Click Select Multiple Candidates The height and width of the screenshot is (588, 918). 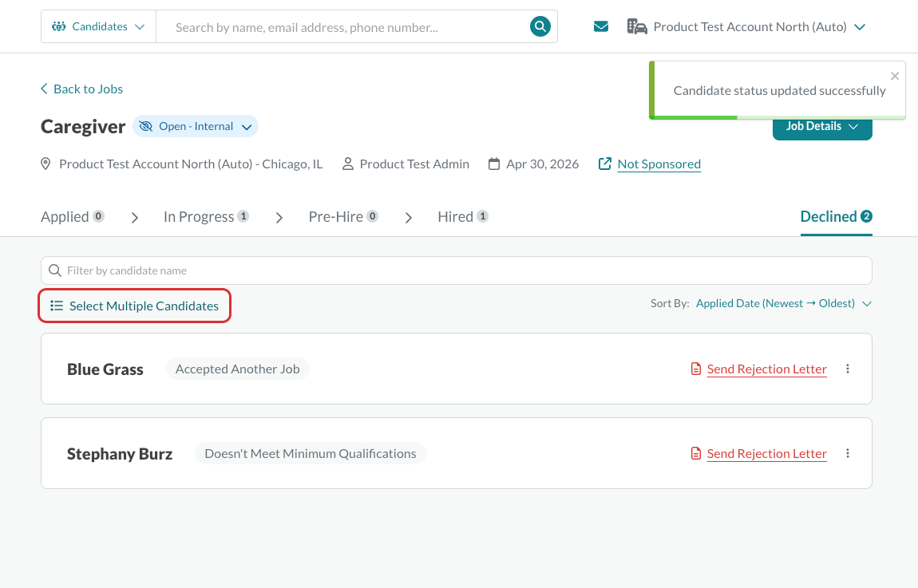pos(135,306)
